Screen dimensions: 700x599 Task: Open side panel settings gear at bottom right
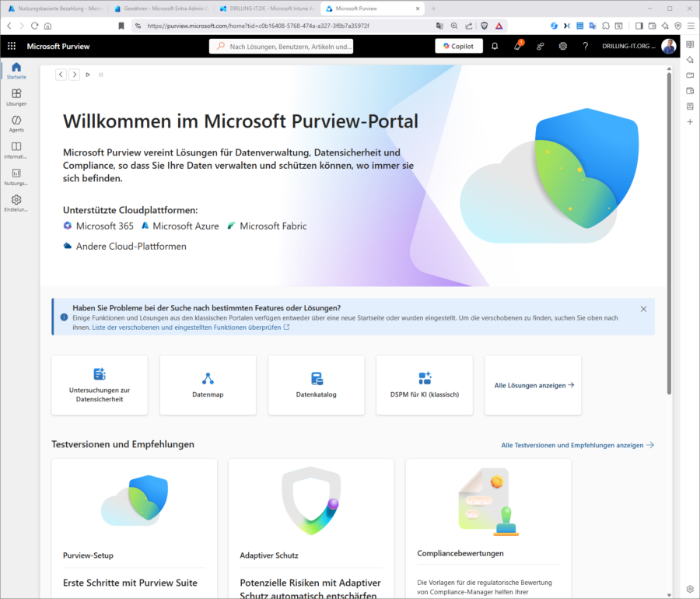click(x=690, y=589)
